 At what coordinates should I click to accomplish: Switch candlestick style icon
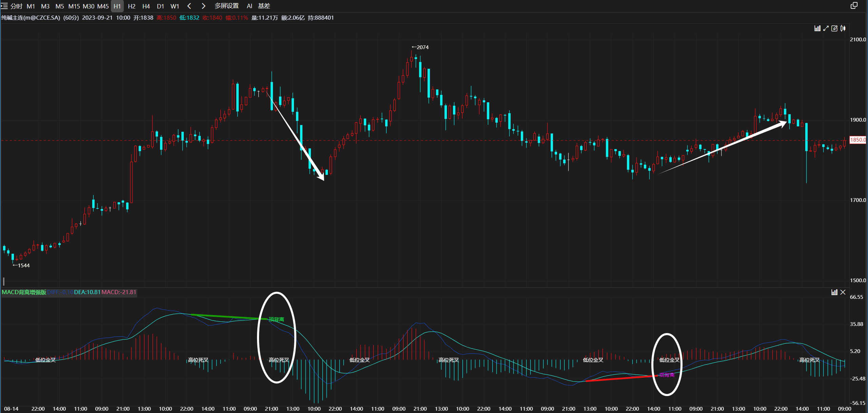tap(843, 28)
